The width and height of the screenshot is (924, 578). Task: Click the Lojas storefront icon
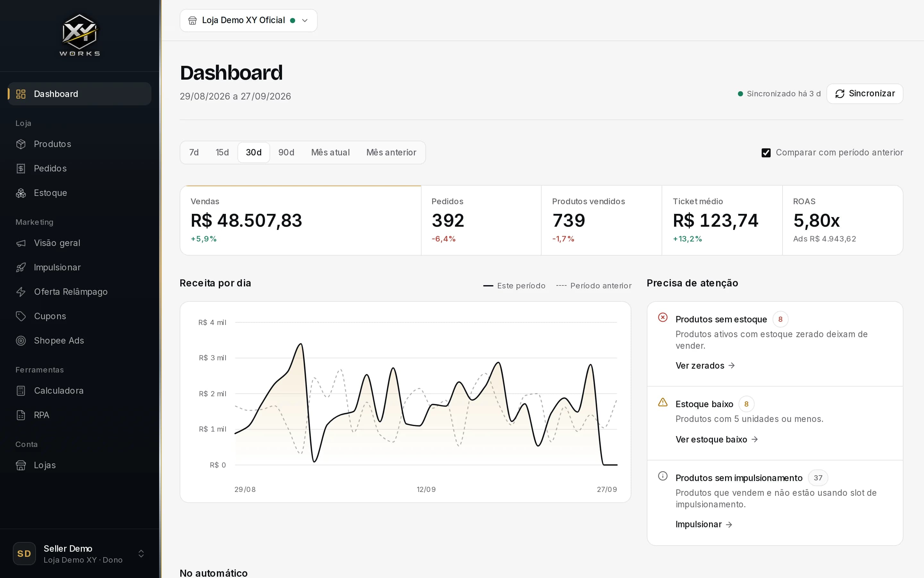(x=21, y=465)
